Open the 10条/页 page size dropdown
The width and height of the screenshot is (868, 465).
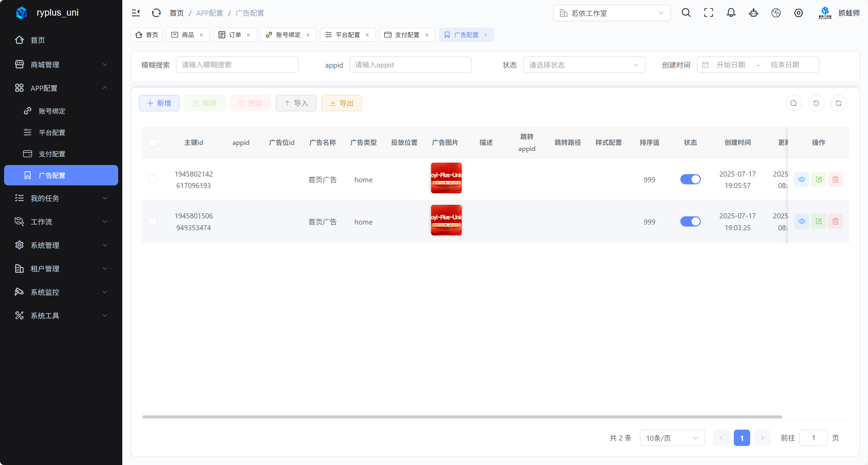coord(672,438)
